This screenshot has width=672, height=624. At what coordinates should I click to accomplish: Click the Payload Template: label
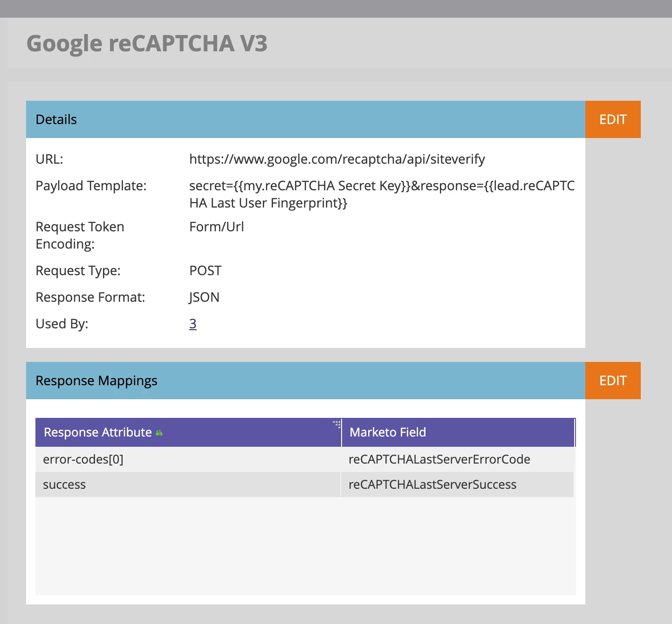point(91,186)
